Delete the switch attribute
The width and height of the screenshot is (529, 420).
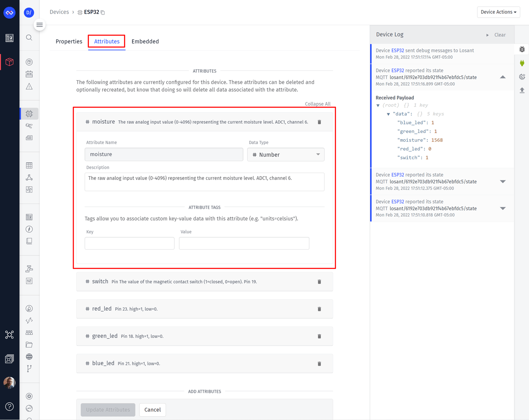click(x=319, y=282)
